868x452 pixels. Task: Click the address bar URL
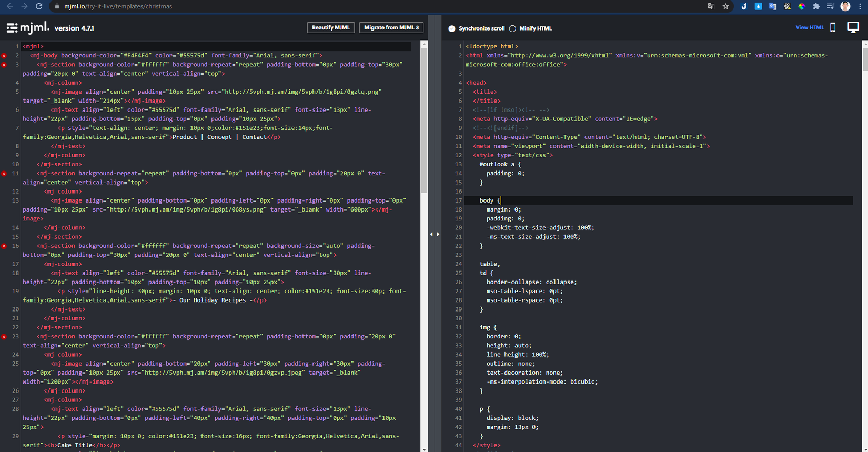click(118, 6)
